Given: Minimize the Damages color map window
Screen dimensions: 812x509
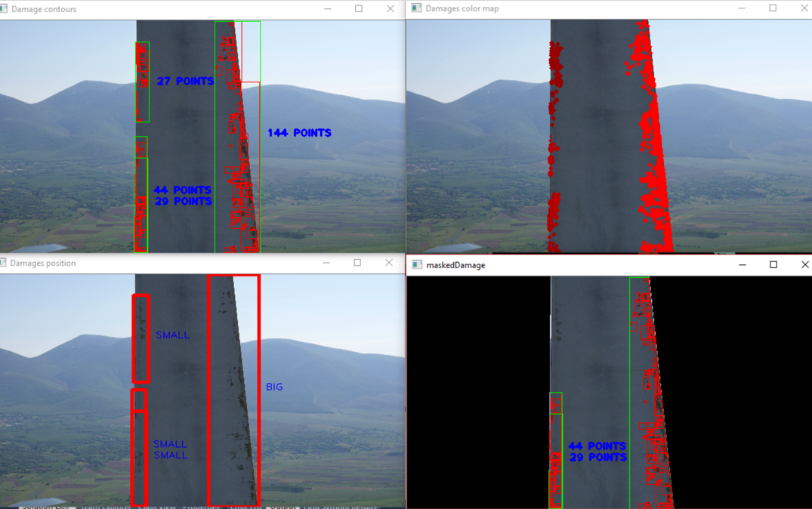Looking at the screenshot, I should pos(742,8).
